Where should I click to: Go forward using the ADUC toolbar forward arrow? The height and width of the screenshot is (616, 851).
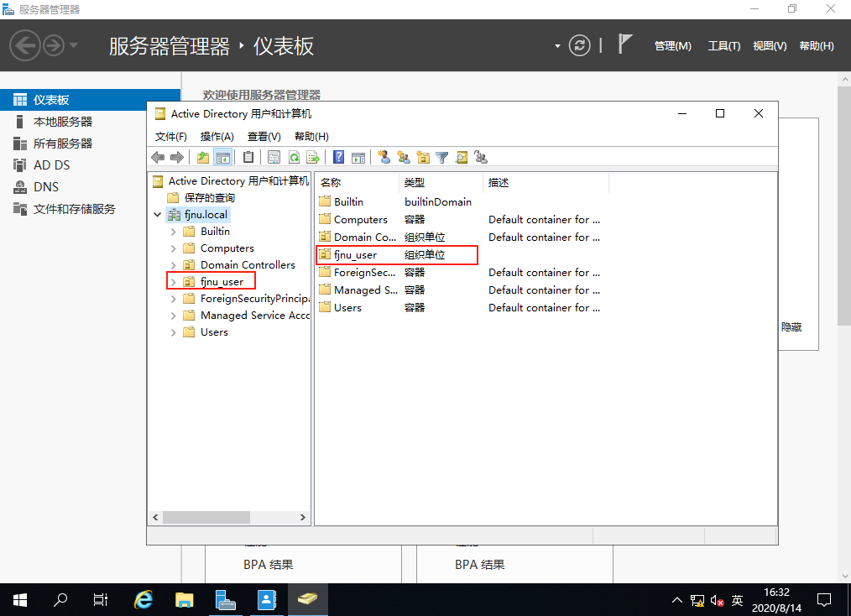[x=177, y=158]
